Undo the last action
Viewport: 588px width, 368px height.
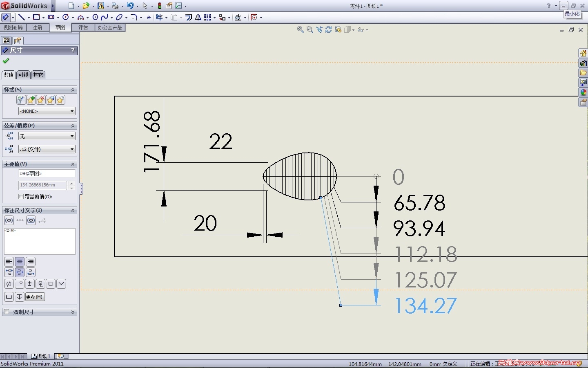click(x=130, y=6)
